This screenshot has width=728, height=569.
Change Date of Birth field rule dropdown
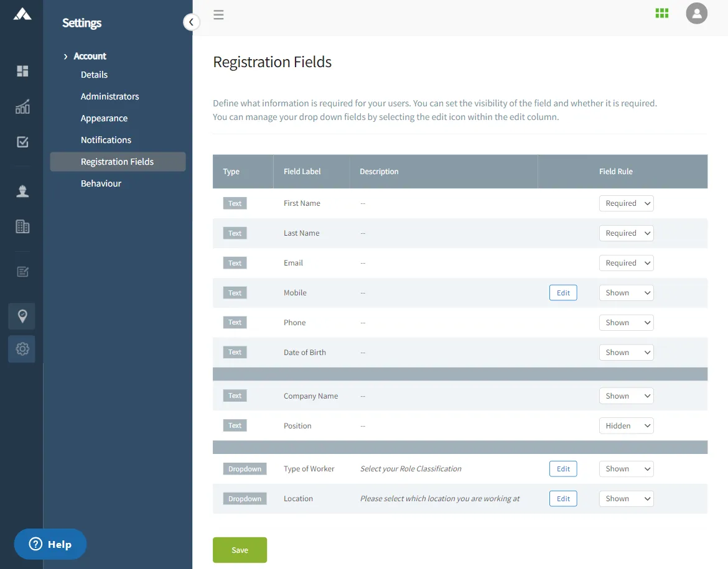click(x=626, y=353)
